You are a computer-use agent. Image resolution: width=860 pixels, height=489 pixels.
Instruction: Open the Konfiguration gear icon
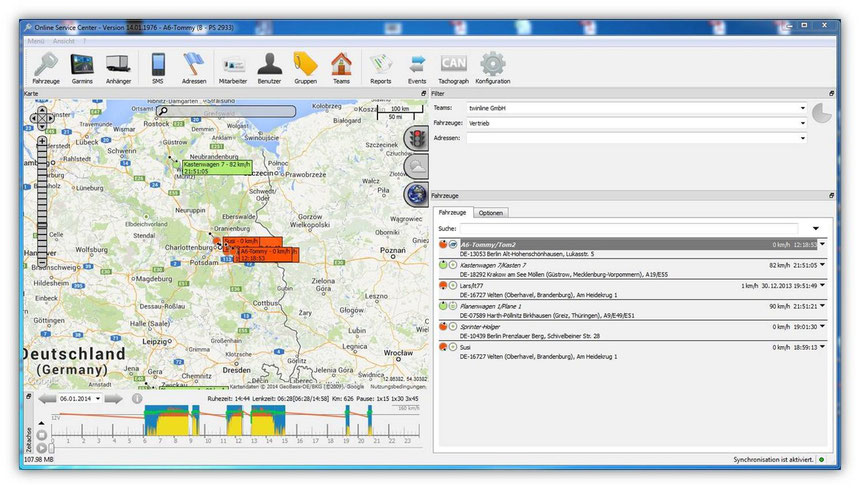[493, 69]
